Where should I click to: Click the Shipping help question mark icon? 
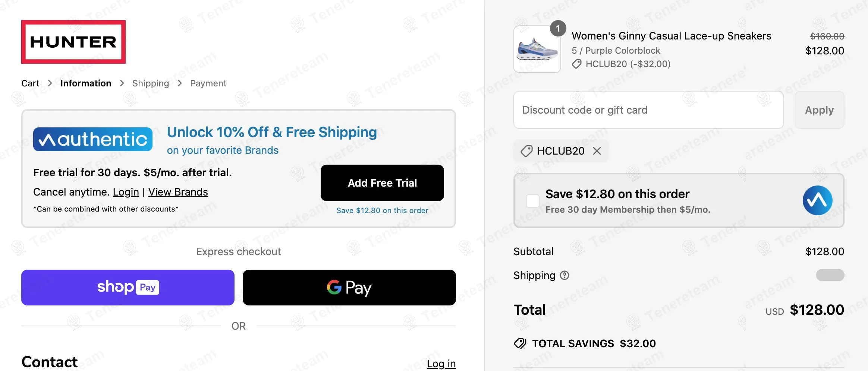pyautogui.click(x=565, y=275)
